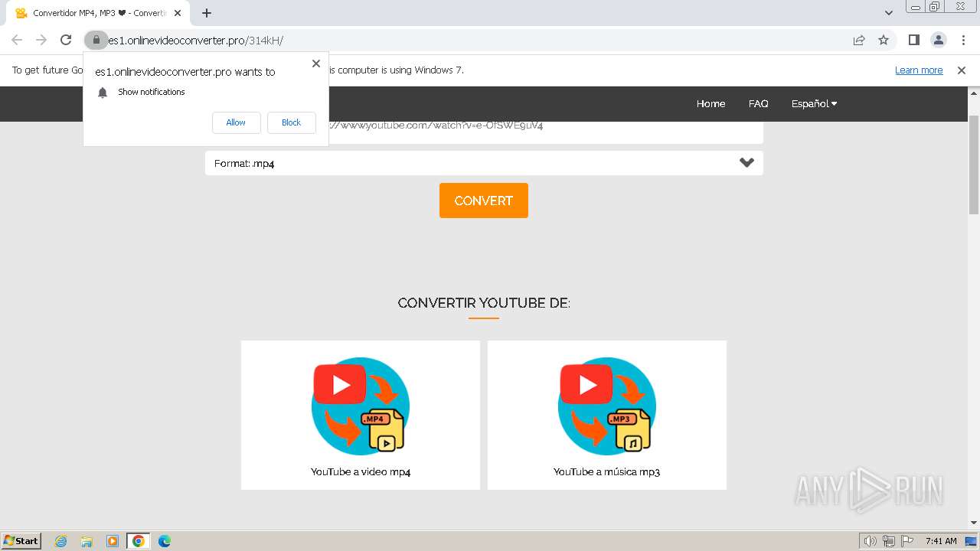This screenshot has width=980, height=551.
Task: Launch Internet Explorer from taskbar
Action: pyautogui.click(x=61, y=541)
